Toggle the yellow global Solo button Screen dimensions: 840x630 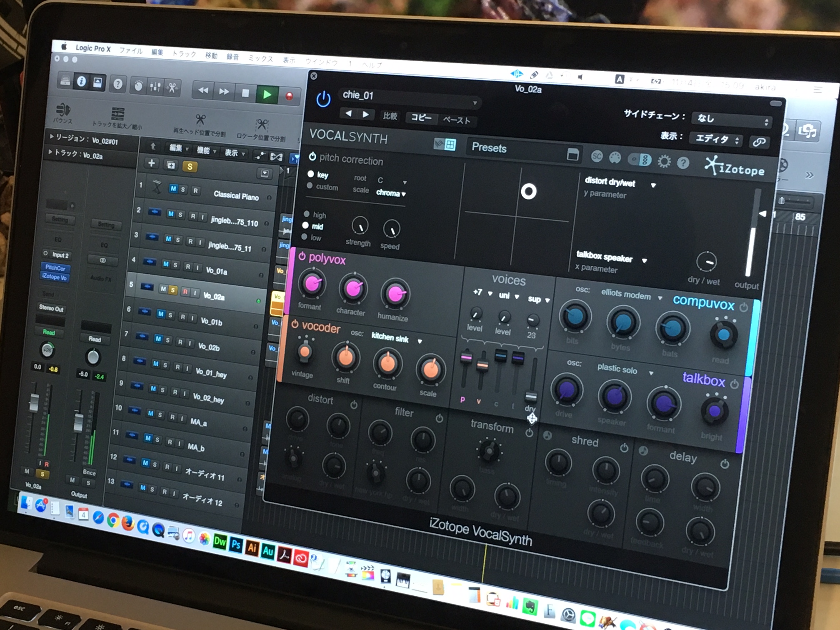point(190,167)
